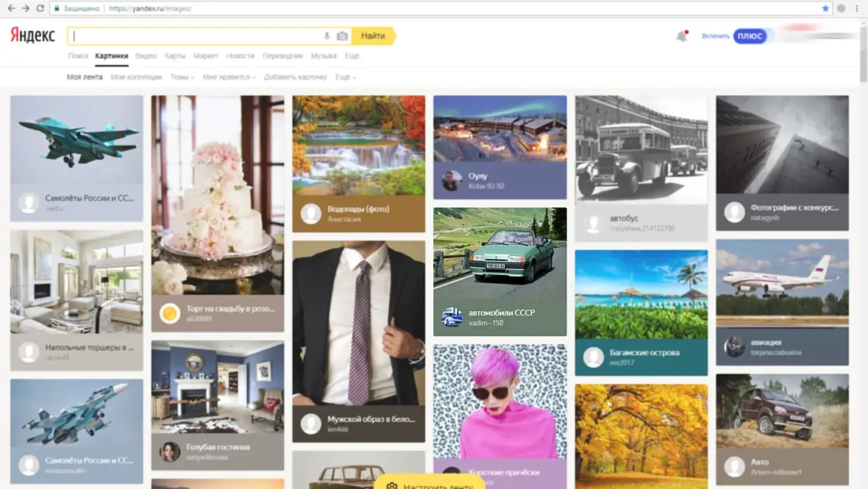Open notifications bell icon
Screen dimensions: 868x489
point(681,36)
